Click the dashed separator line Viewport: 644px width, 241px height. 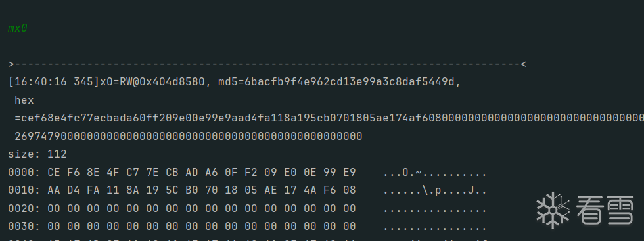(267, 64)
